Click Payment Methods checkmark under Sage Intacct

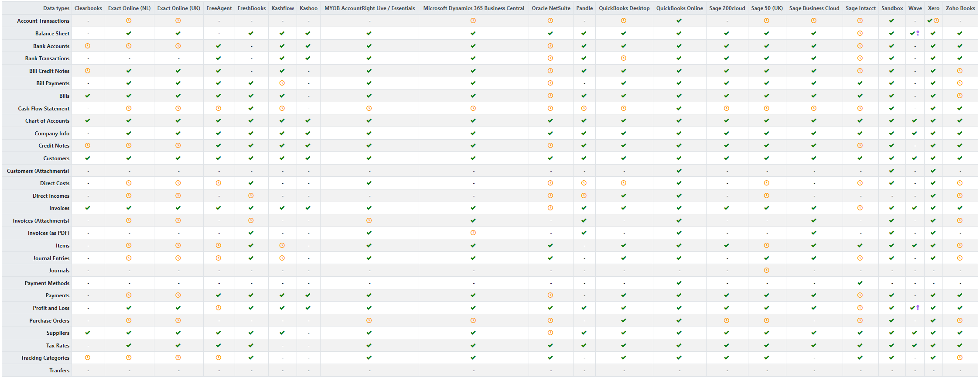tap(860, 283)
